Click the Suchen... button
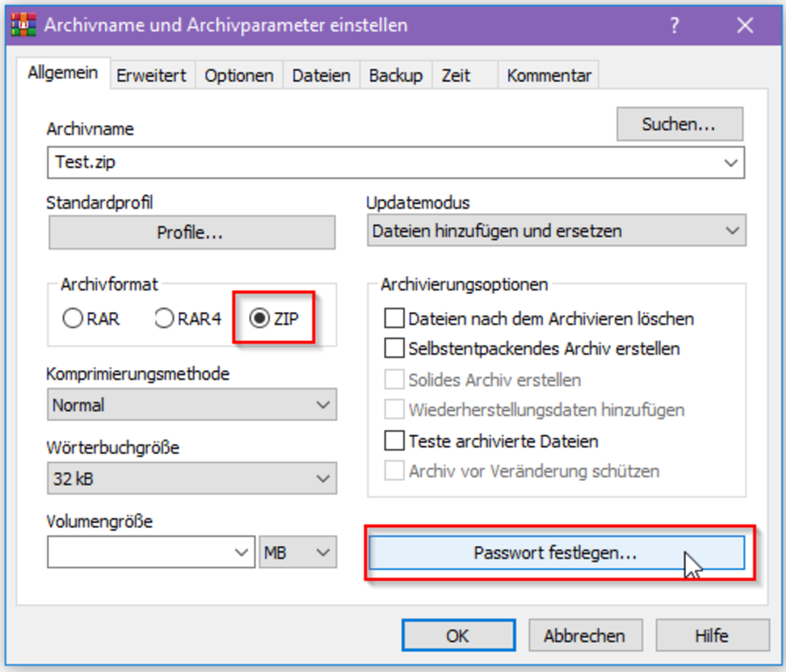This screenshot has width=786, height=672. click(x=680, y=124)
